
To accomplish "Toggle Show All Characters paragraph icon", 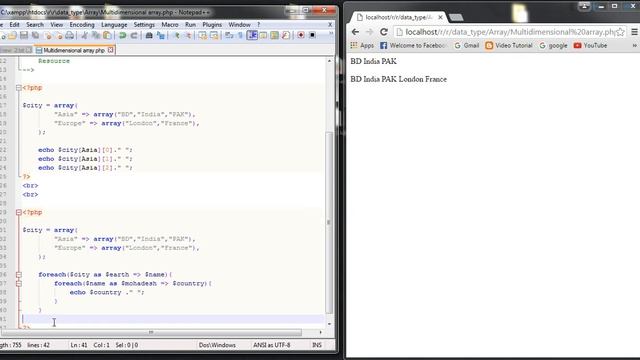I will coord(240,36).
